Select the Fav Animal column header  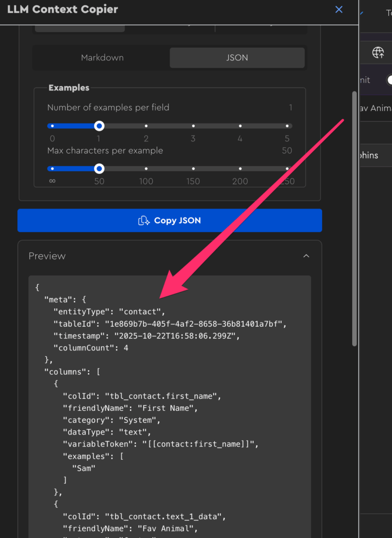375,108
